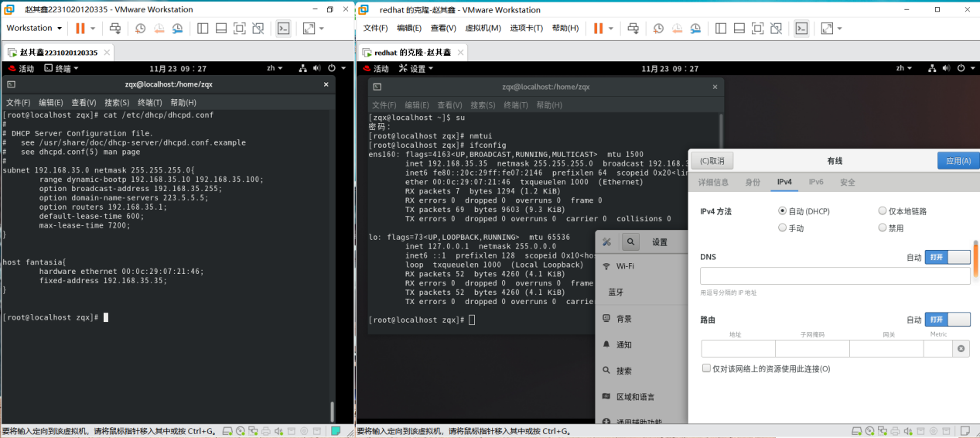Open snapshot manager for redhat clone VM

[x=695, y=28]
